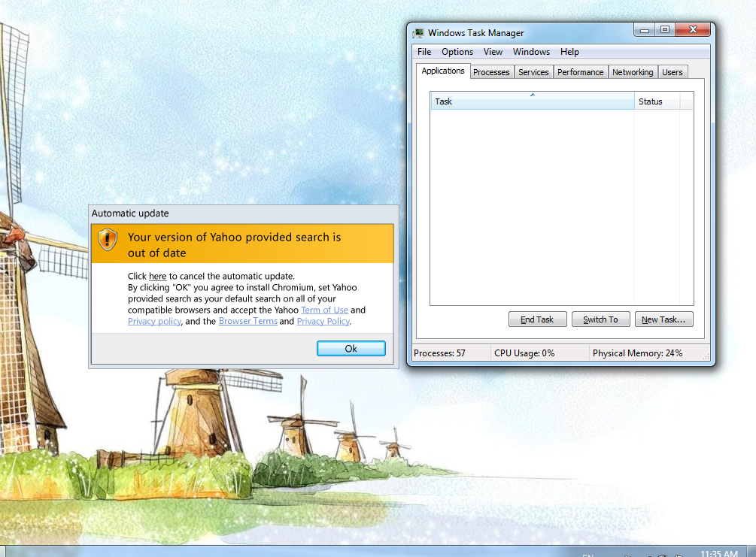756x557 pixels.
Task: Sort list by Task column header
Action: click(x=532, y=101)
